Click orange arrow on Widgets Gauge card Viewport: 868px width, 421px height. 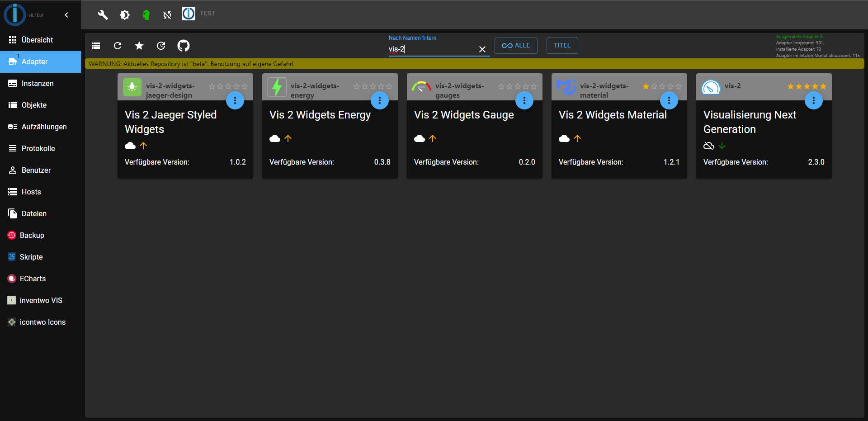[433, 138]
